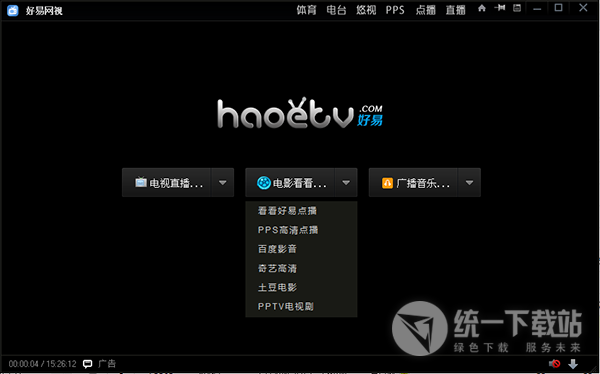Open the PPS tab
The height and width of the screenshot is (374, 600).
(395, 10)
